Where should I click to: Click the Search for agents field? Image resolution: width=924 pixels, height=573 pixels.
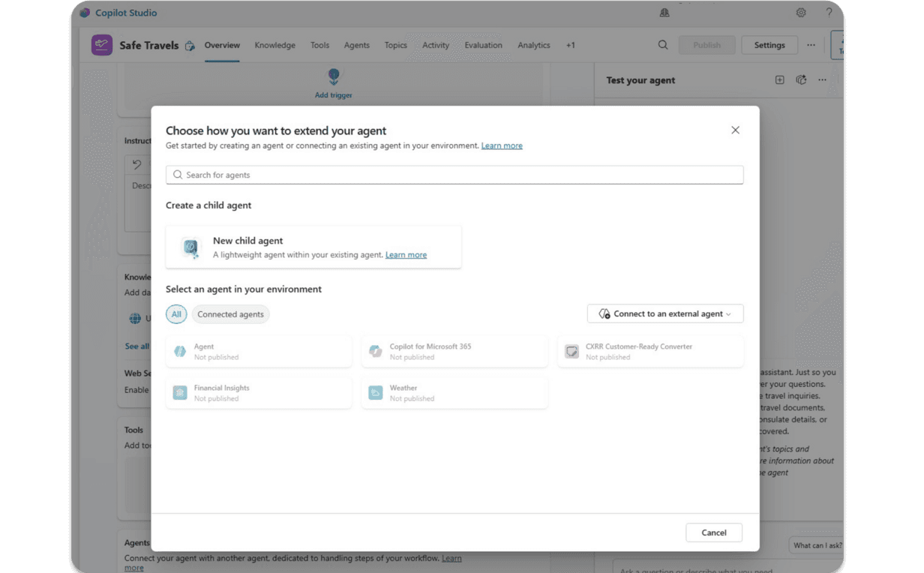(x=454, y=175)
